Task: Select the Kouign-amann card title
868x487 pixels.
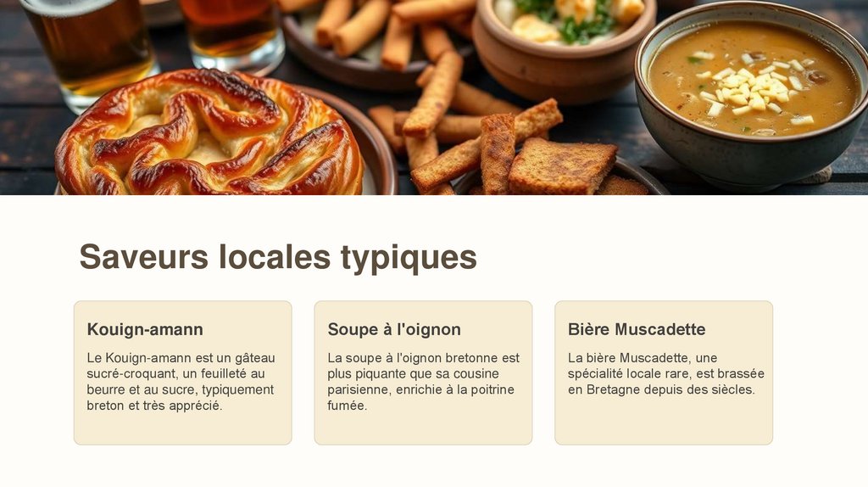Action: [x=145, y=329]
